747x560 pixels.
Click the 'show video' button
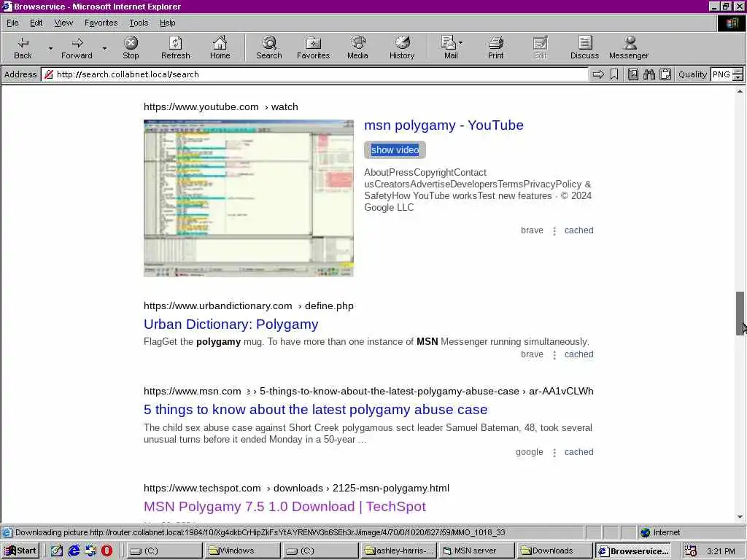click(x=395, y=149)
